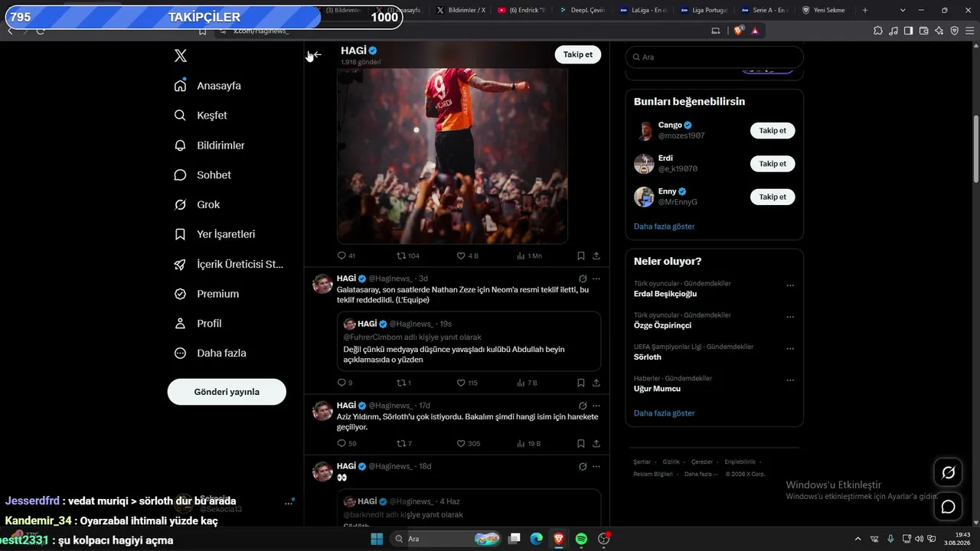Screen dimensions: 980x551
Task: Open a new browser tab with plus
Action: [865, 11]
